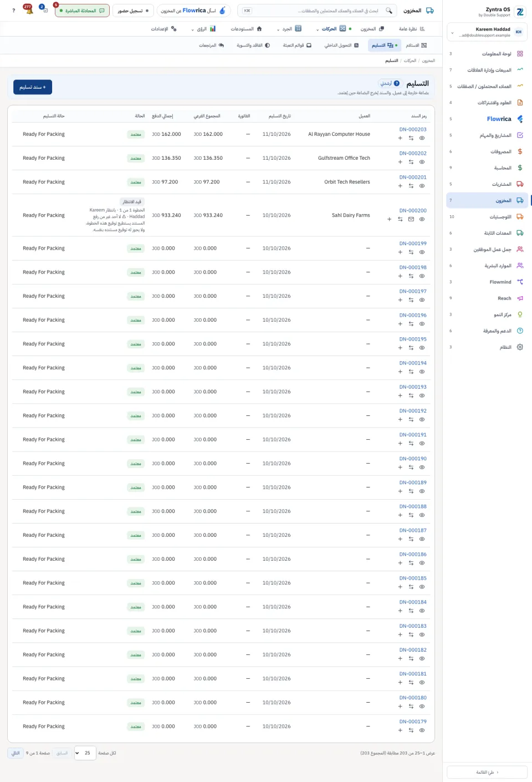
Task: Click the transfer arrows icon under DN-000202
Action: pyautogui.click(x=411, y=162)
